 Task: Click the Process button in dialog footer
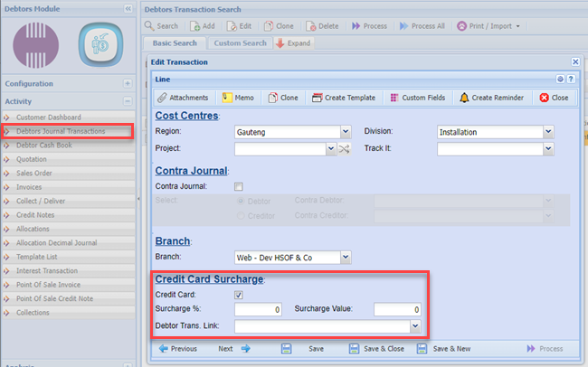coord(545,349)
